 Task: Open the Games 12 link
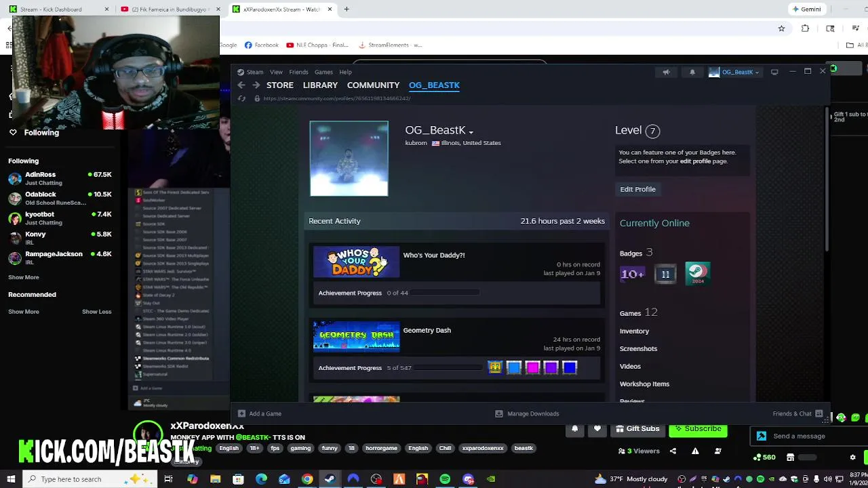638,313
